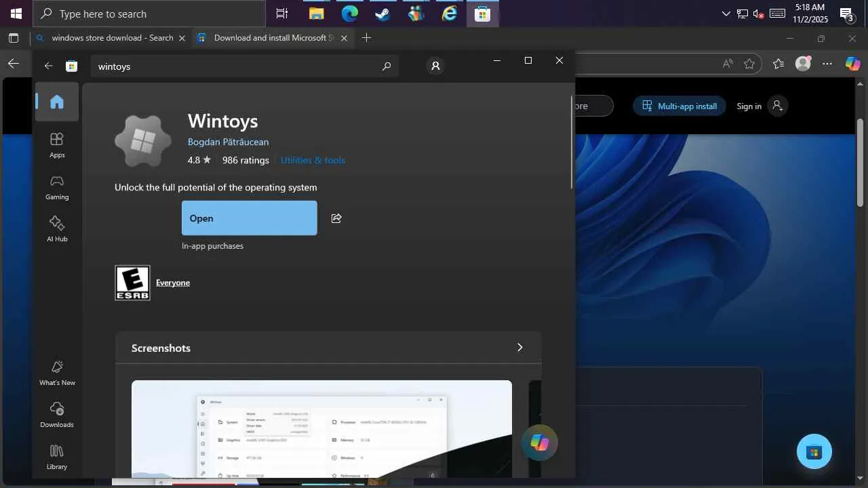Open Bogdan Pătrăucean publisher link
The image size is (868, 488).
229,142
